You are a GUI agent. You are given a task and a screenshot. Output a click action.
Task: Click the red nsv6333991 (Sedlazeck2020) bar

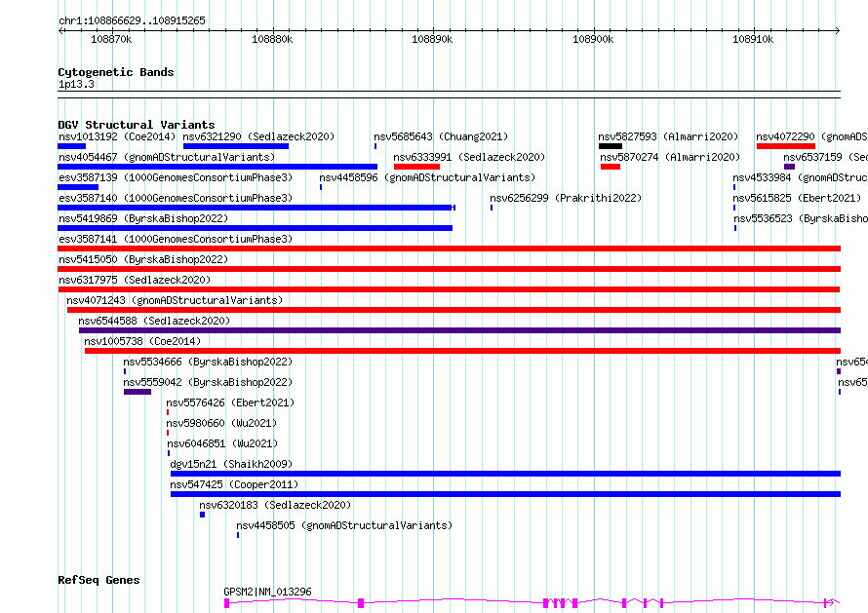pyautogui.click(x=416, y=167)
